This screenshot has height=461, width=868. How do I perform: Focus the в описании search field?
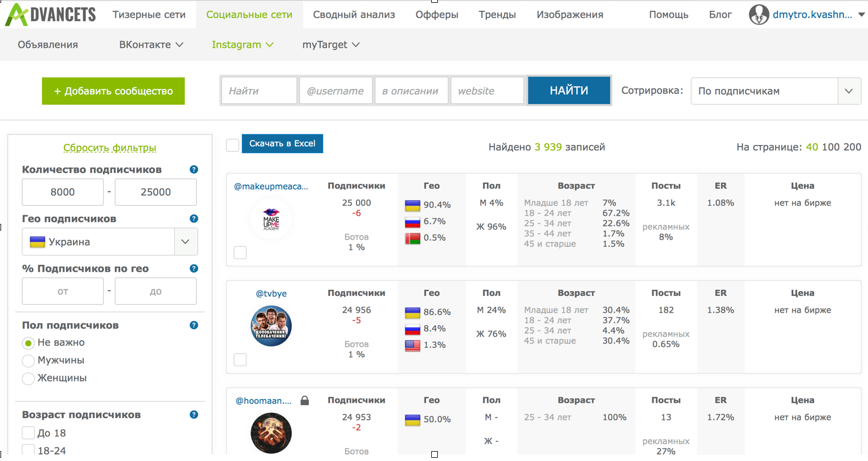click(411, 91)
